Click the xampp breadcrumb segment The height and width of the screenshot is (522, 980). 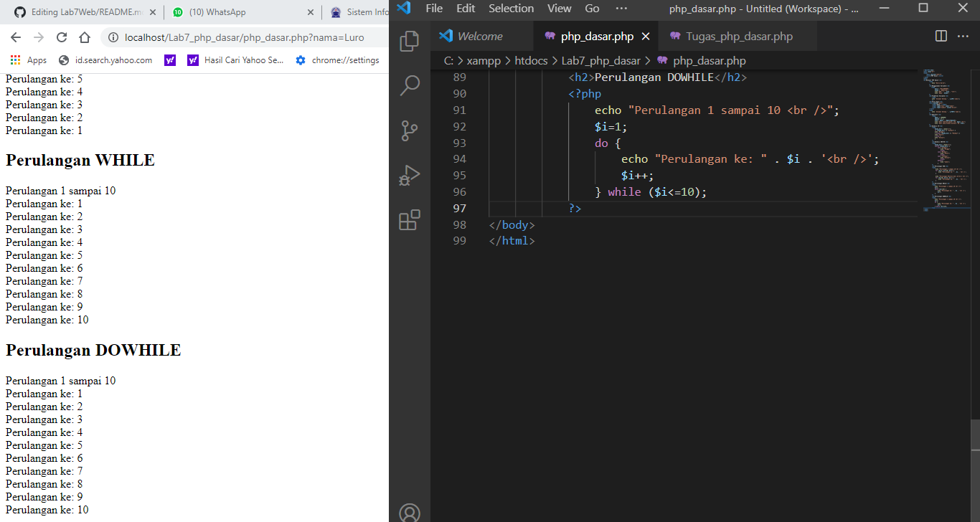tap(484, 61)
